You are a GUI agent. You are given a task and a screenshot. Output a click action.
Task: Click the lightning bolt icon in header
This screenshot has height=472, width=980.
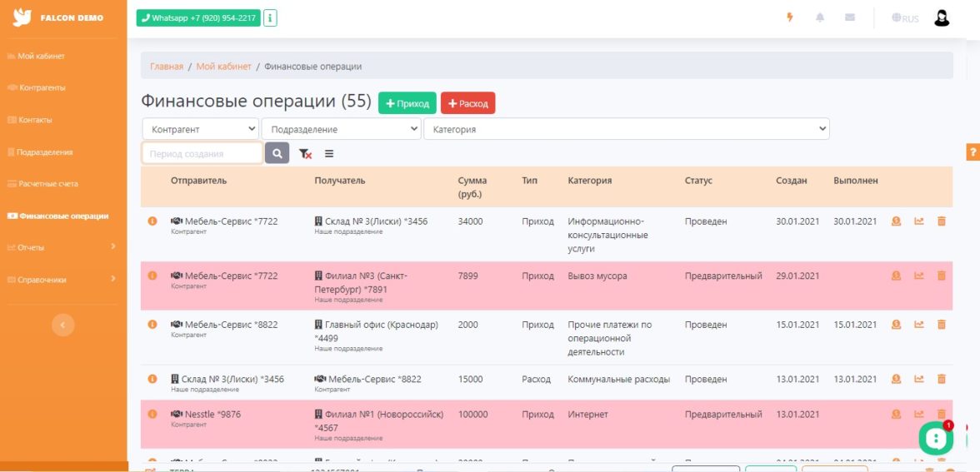pyautogui.click(x=790, y=17)
